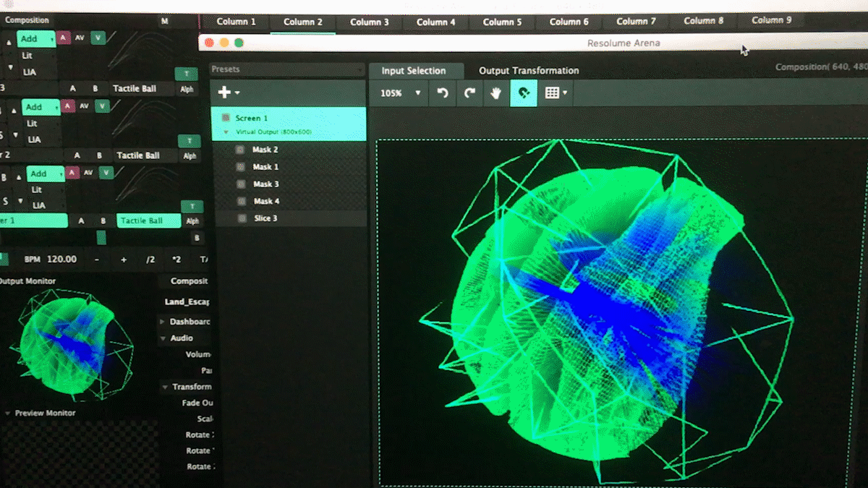Select the Column 1 header

coord(237,22)
